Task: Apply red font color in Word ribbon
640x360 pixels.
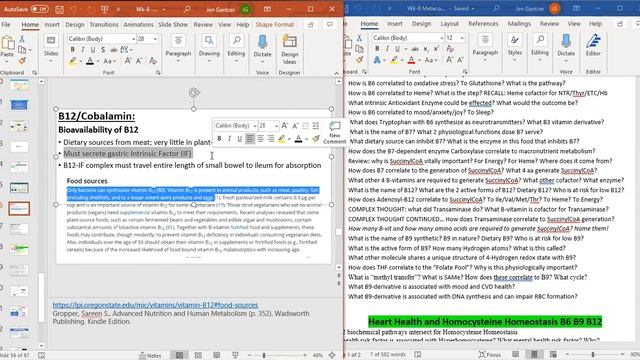Action: tap(411, 60)
